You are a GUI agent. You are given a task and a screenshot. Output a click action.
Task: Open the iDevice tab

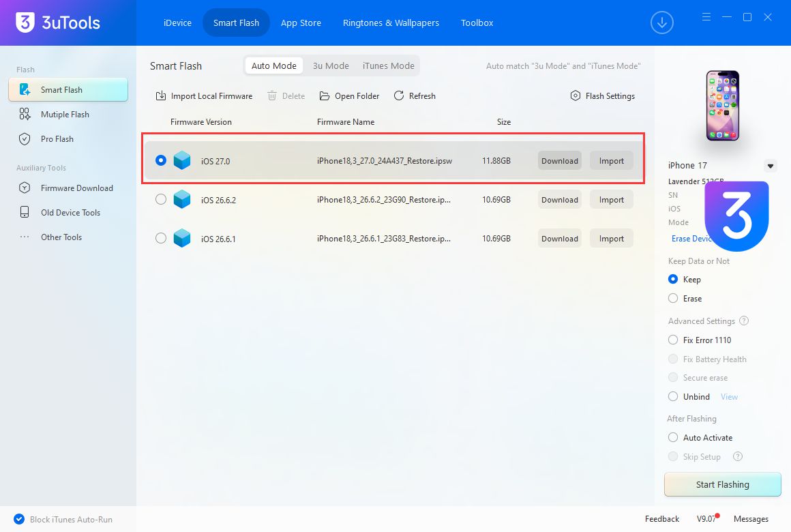[x=177, y=23]
